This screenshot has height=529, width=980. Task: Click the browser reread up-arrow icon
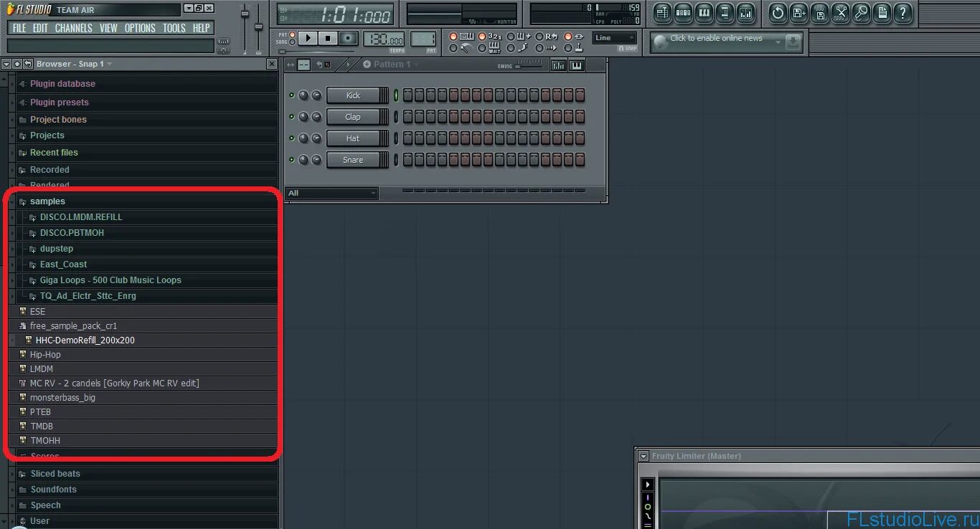[x=17, y=64]
